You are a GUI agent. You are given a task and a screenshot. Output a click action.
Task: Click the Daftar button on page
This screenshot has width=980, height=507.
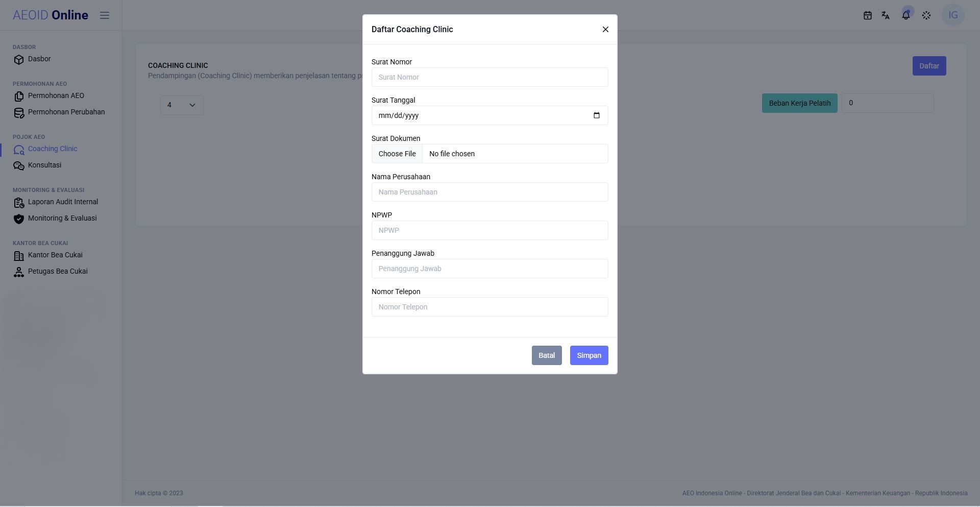(x=929, y=66)
